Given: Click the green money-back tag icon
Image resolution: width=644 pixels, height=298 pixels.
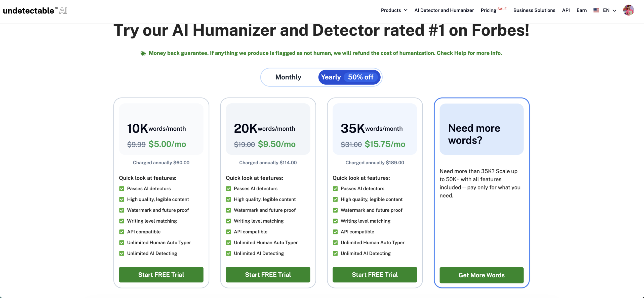Looking at the screenshot, I should (x=143, y=53).
